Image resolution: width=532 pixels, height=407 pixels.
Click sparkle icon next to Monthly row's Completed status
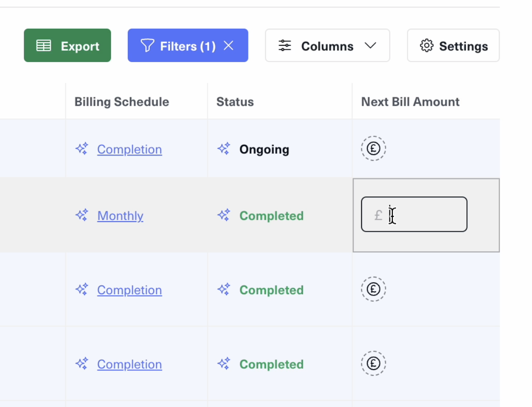224,215
